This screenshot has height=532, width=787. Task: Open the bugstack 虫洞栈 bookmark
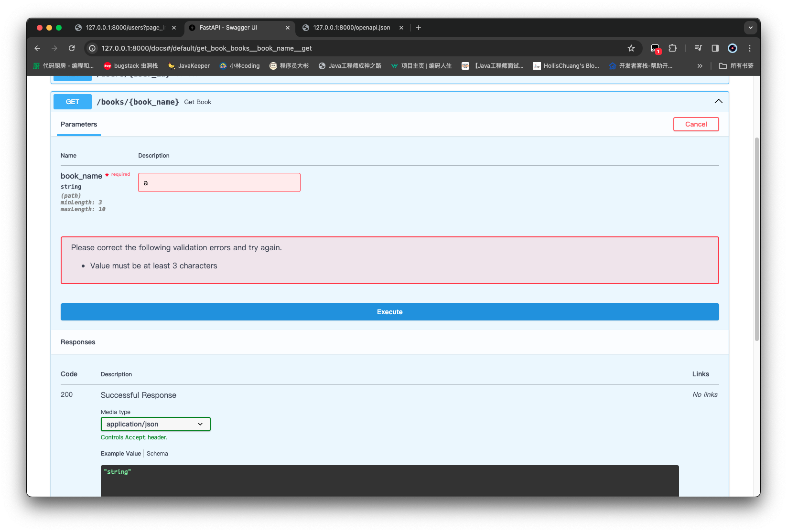pyautogui.click(x=131, y=66)
